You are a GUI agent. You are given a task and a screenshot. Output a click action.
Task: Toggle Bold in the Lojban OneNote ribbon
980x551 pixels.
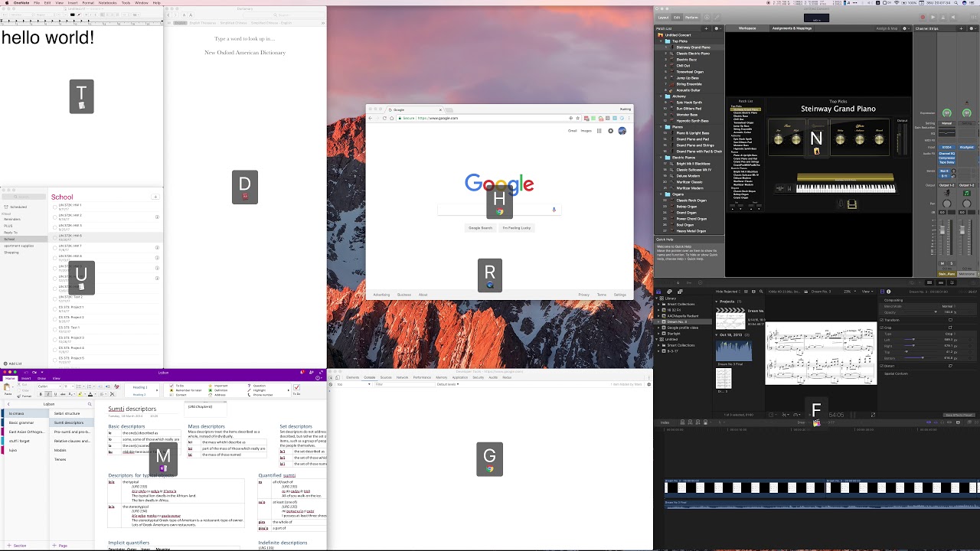pos(41,394)
